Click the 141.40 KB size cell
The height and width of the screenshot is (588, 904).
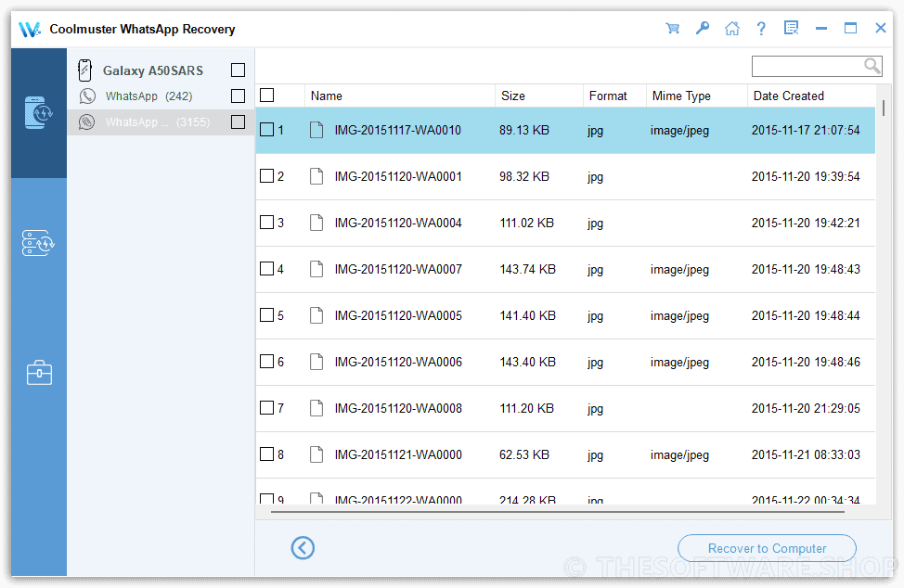coord(527,315)
